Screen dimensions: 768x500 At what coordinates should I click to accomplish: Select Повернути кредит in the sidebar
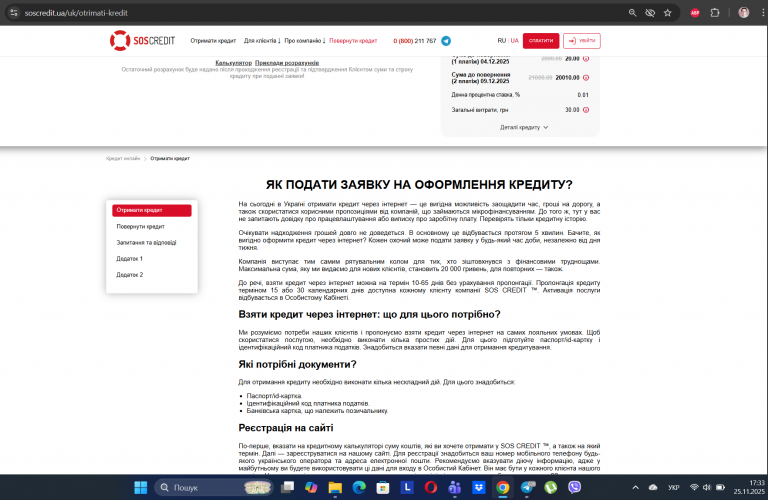click(141, 226)
